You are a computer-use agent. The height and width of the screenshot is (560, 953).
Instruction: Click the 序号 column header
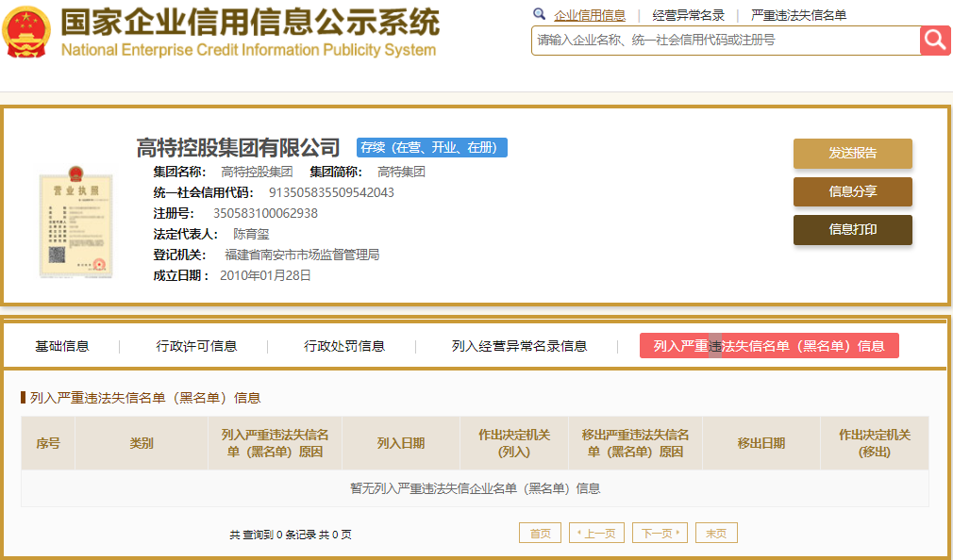(48, 443)
